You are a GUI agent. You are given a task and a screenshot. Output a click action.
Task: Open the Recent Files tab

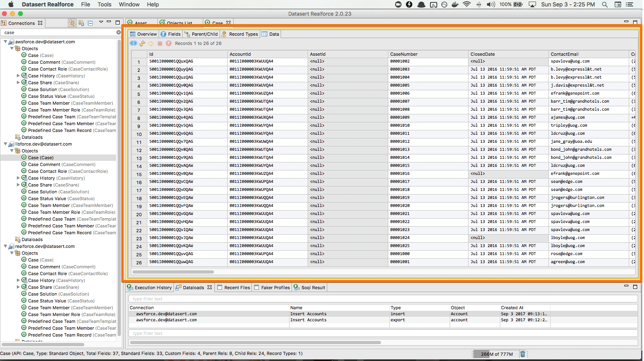(234, 288)
